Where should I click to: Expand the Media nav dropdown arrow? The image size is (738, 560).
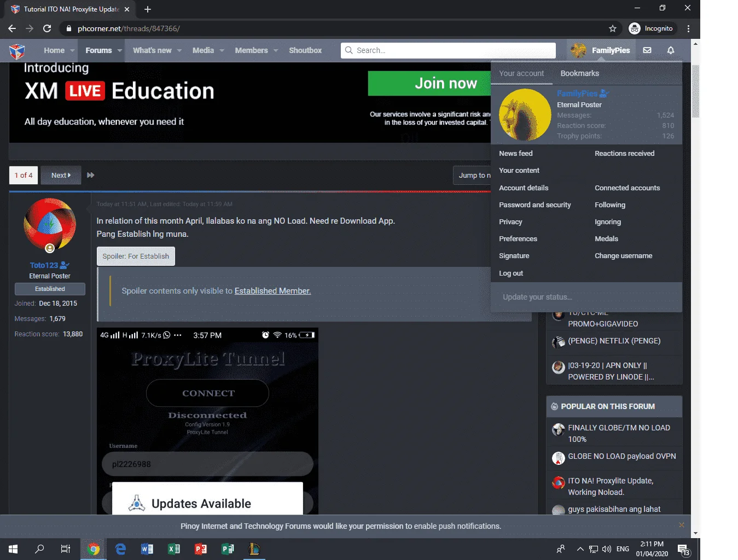[x=222, y=50]
